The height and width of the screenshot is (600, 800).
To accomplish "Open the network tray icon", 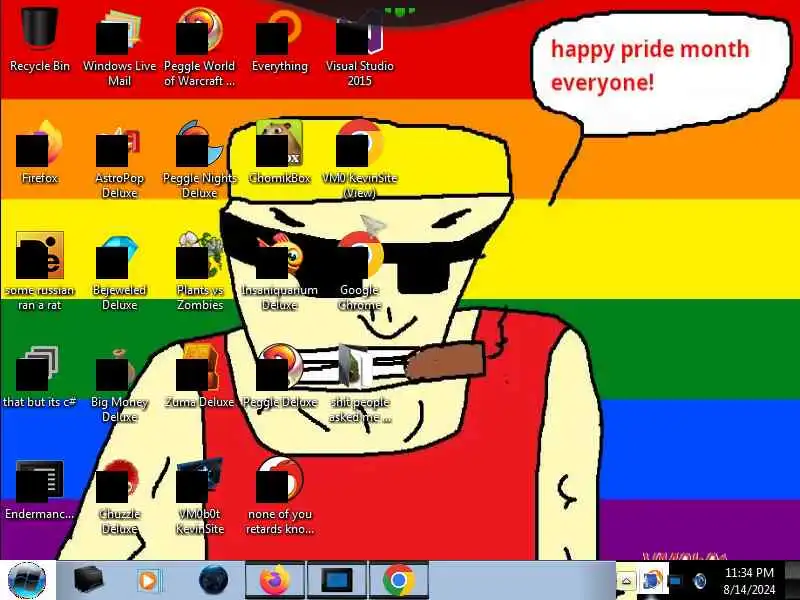I will point(674,581).
